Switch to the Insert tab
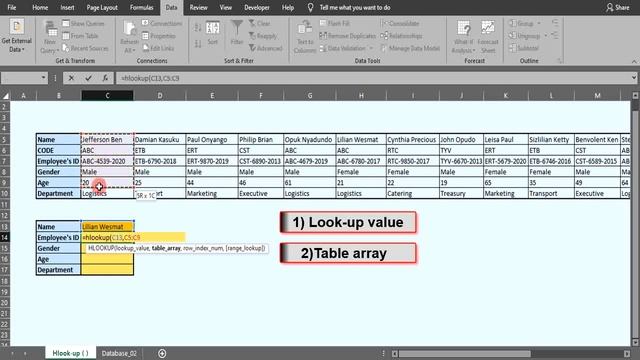The height and width of the screenshot is (360, 640). tap(67, 7)
